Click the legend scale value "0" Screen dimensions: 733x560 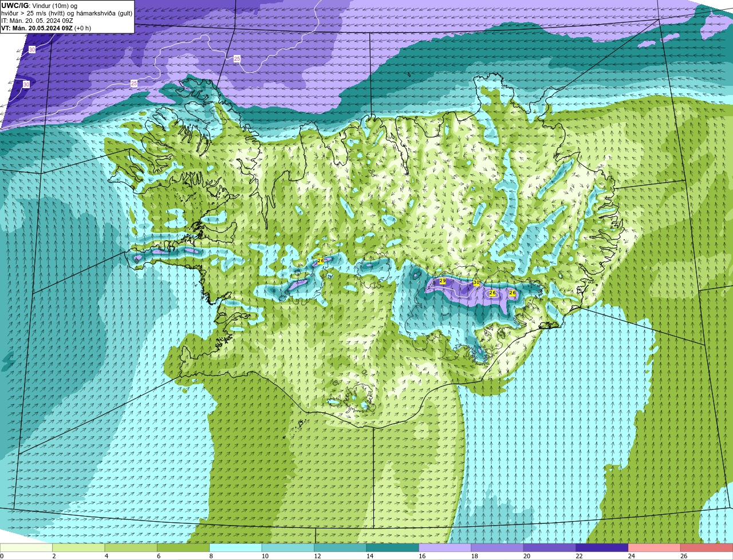[x=2, y=556]
